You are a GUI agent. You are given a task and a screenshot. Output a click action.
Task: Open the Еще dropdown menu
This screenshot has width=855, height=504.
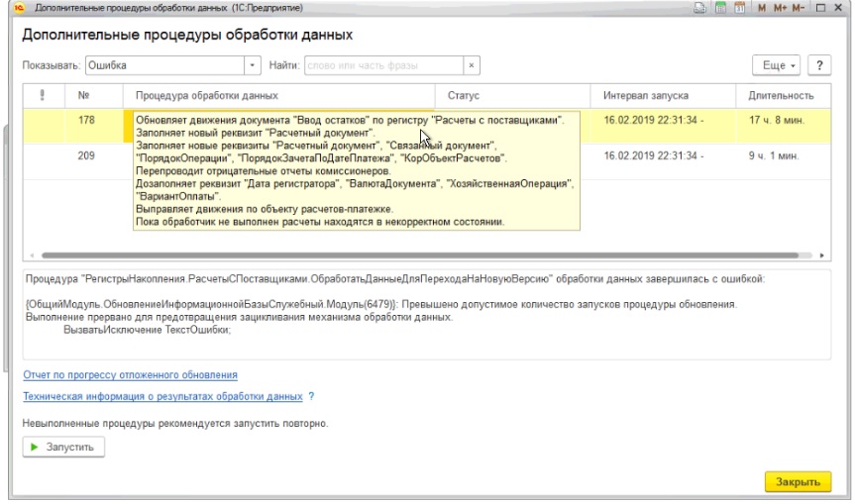coord(780,65)
